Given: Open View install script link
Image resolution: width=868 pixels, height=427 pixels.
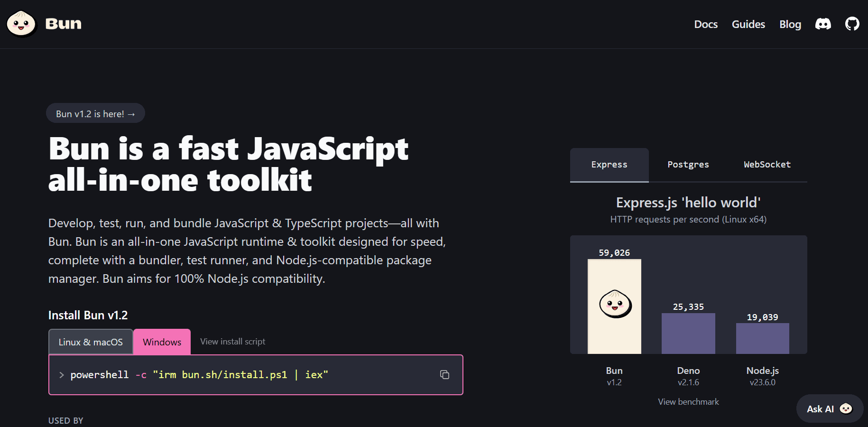Looking at the screenshot, I should tap(232, 342).
